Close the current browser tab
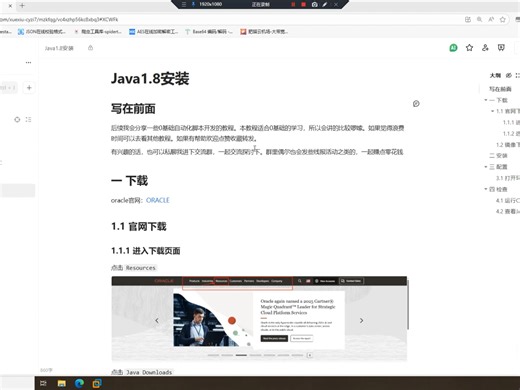 coord(10,5)
